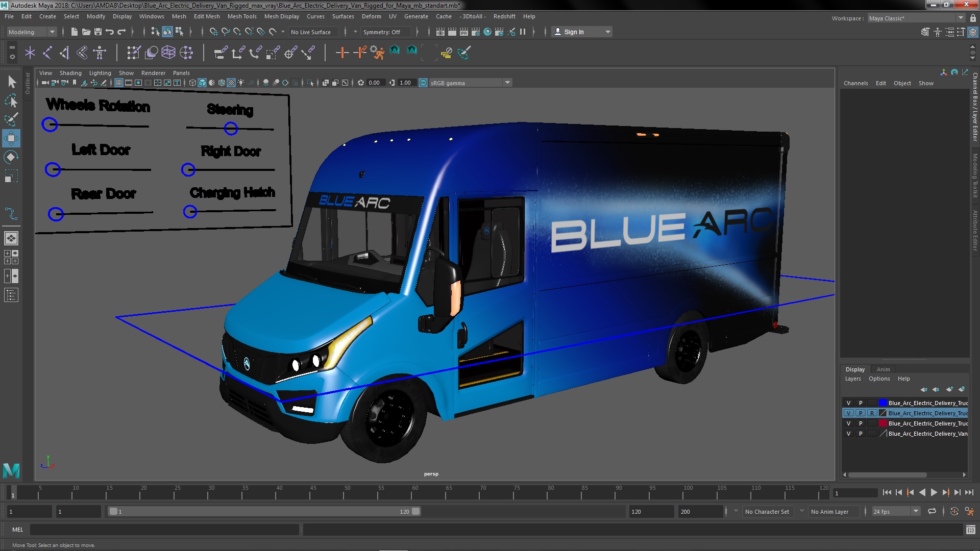Show the Outliner from quick layout
Viewport: 980px width, 551px height.
tap(11, 295)
